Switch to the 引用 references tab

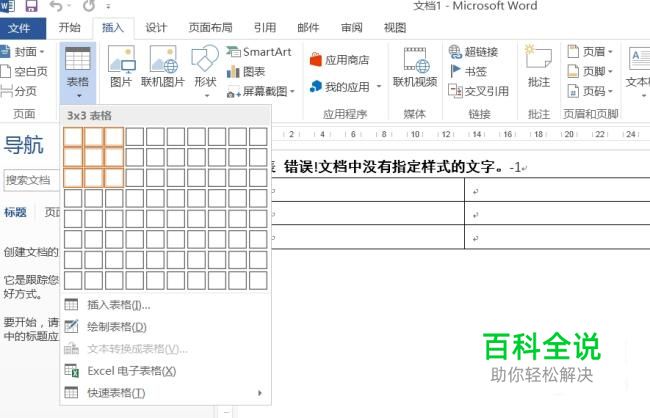coord(265,28)
